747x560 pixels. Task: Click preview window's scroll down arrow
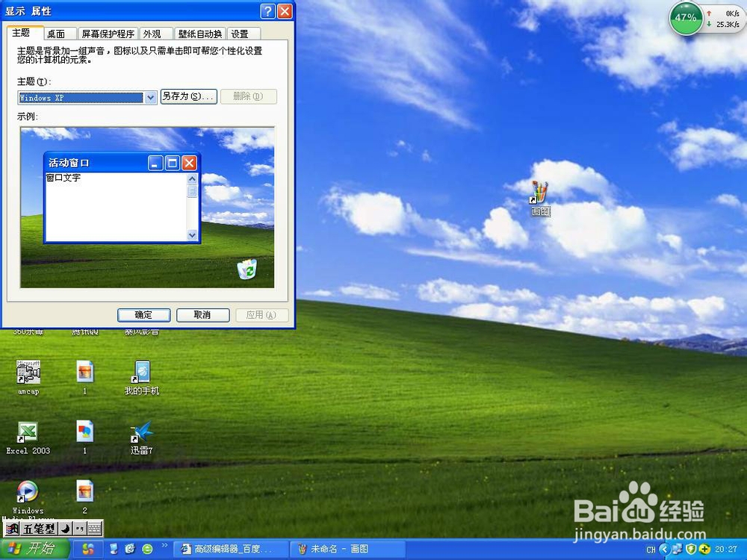pyautogui.click(x=192, y=234)
